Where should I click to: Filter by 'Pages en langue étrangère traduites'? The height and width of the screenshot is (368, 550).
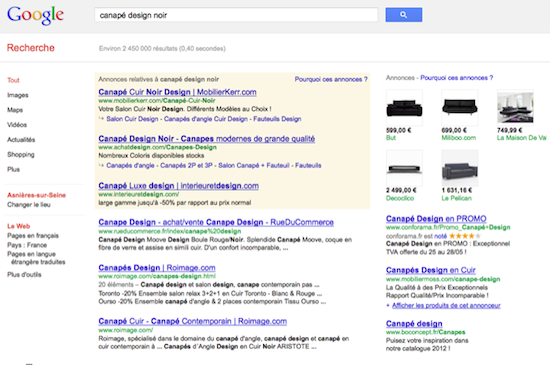tap(36, 258)
